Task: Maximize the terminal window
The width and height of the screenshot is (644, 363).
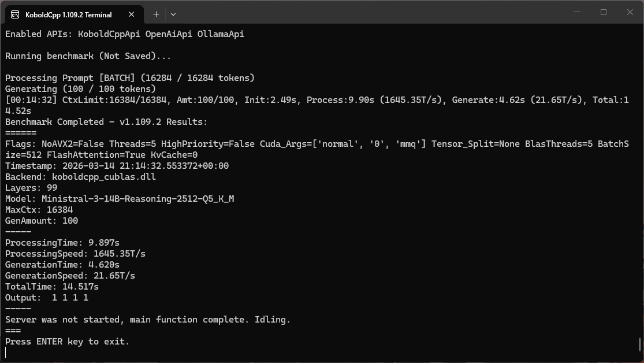Action: coord(604,12)
